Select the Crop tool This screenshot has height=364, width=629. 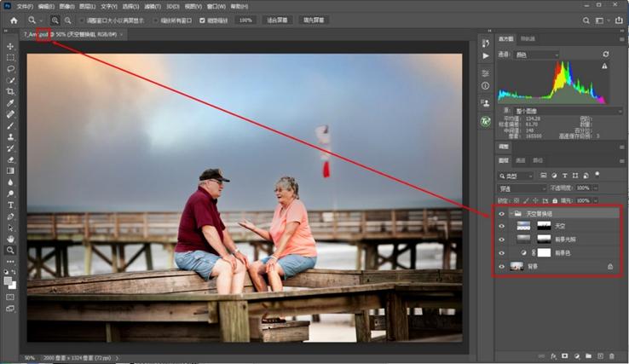[x=11, y=91]
